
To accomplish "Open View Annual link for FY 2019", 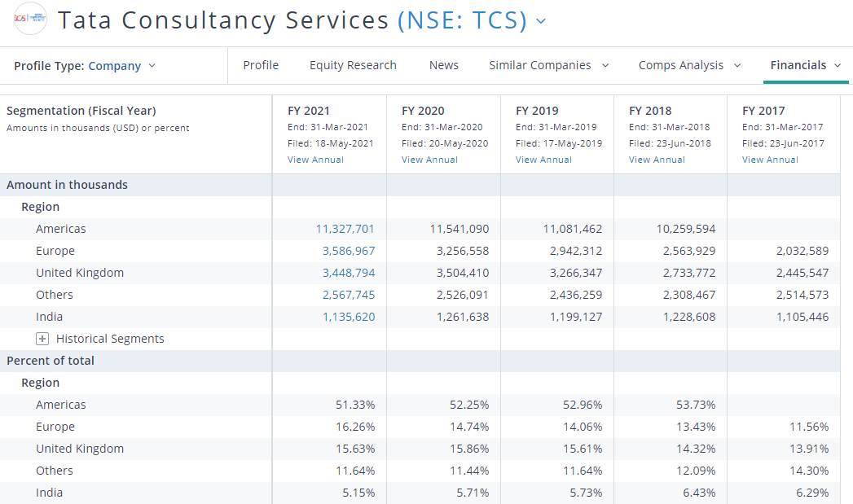I will coord(543,160).
